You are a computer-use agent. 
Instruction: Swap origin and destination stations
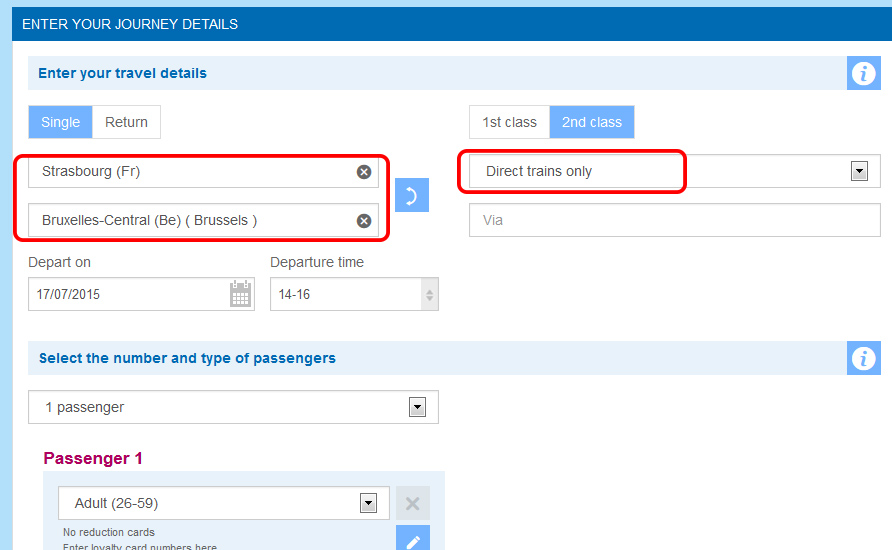pyautogui.click(x=412, y=195)
